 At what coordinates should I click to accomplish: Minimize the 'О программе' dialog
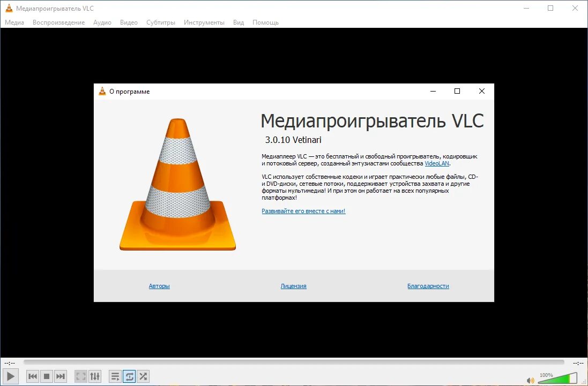[x=433, y=91]
